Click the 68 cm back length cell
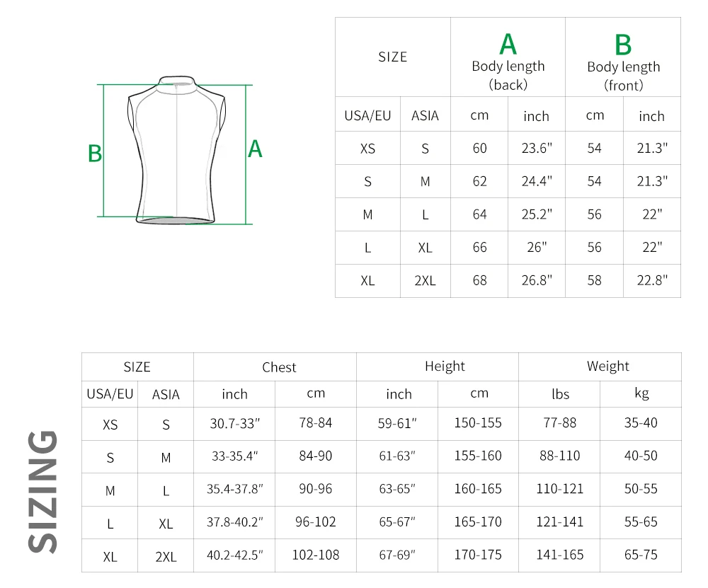The height and width of the screenshot is (588, 708). [x=479, y=280]
